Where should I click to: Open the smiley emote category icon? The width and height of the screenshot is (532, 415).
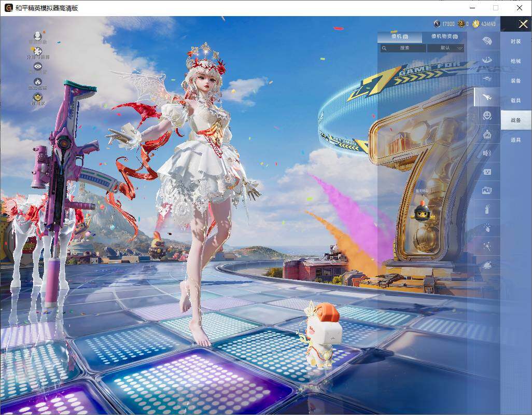tap(487, 116)
